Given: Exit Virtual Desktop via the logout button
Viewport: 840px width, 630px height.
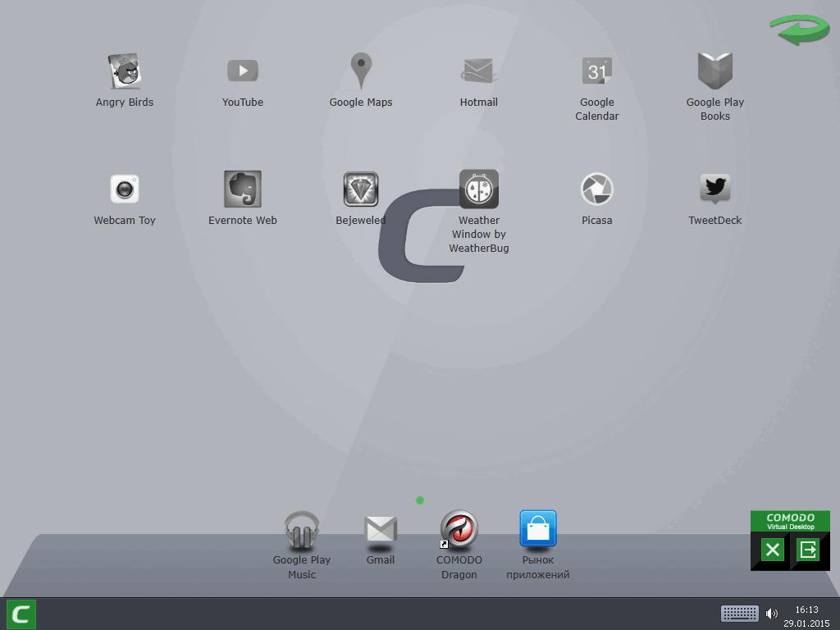Looking at the screenshot, I should [x=809, y=550].
